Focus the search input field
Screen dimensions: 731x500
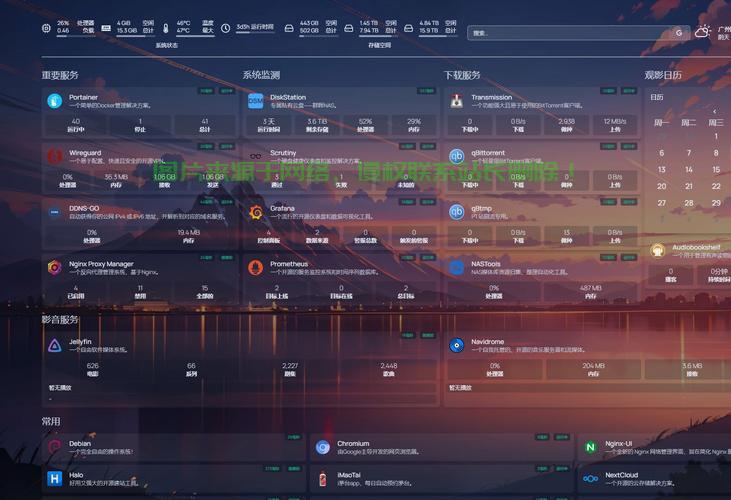(x=571, y=33)
